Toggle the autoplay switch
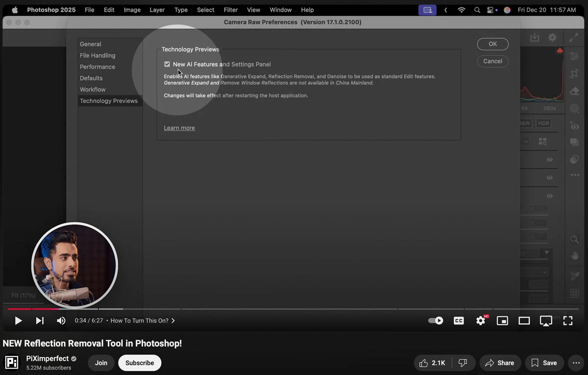Image resolution: width=588 pixels, height=375 pixels. pos(436,321)
